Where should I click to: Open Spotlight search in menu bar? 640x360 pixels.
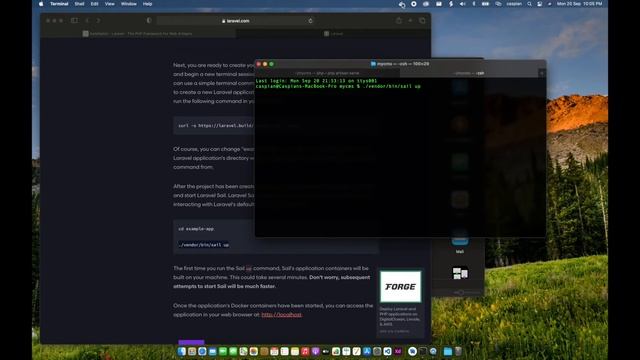(x=529, y=4)
